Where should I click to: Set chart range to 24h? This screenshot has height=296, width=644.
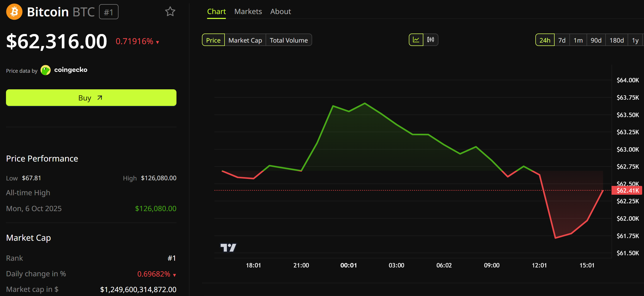pos(545,40)
